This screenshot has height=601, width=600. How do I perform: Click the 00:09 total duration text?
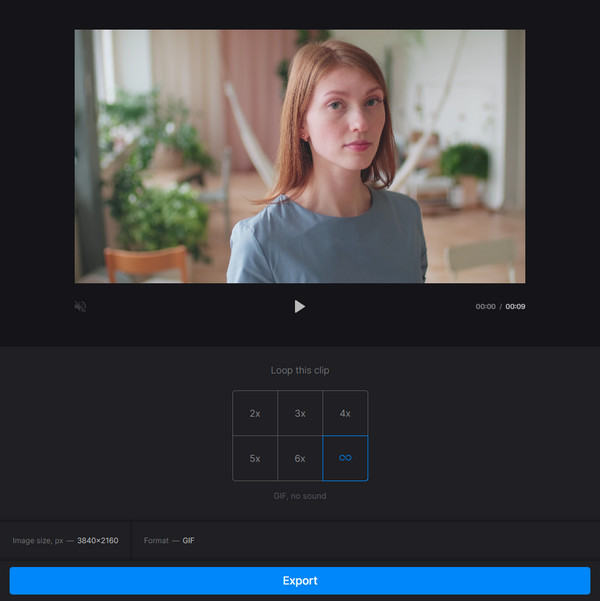point(515,306)
